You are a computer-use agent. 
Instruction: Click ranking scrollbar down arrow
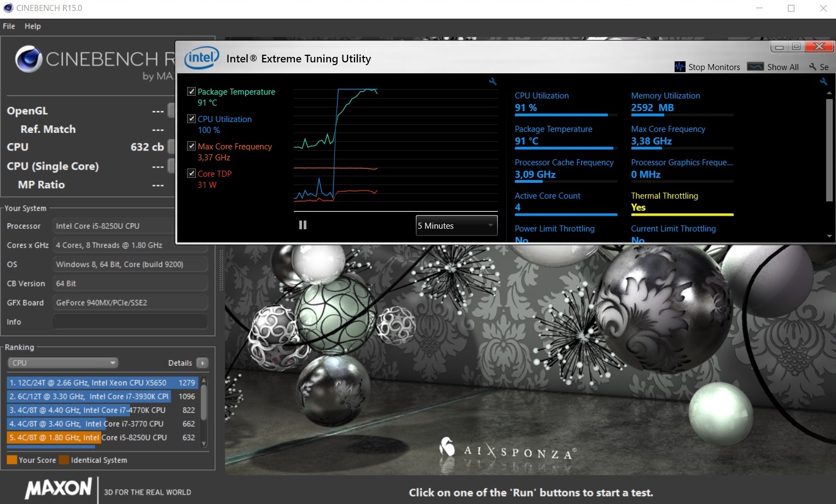(204, 444)
